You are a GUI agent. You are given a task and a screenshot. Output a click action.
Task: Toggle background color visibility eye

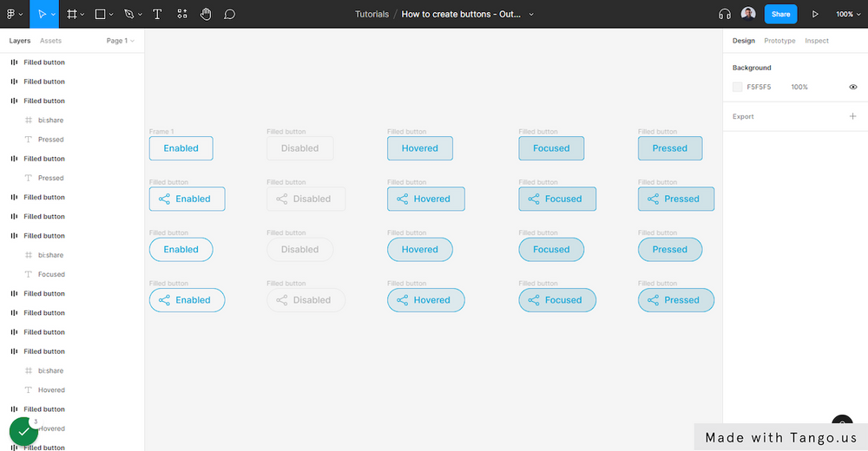[x=853, y=87]
